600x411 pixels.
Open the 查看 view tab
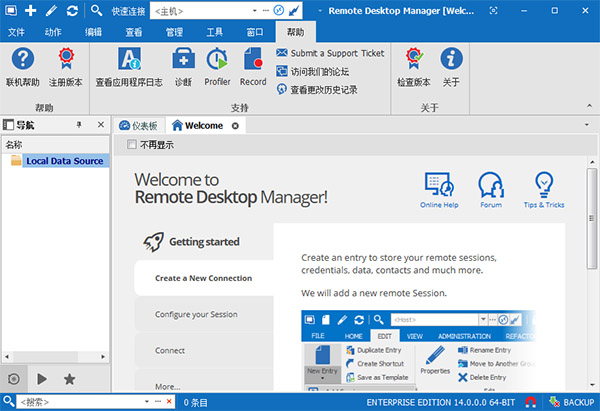click(134, 32)
